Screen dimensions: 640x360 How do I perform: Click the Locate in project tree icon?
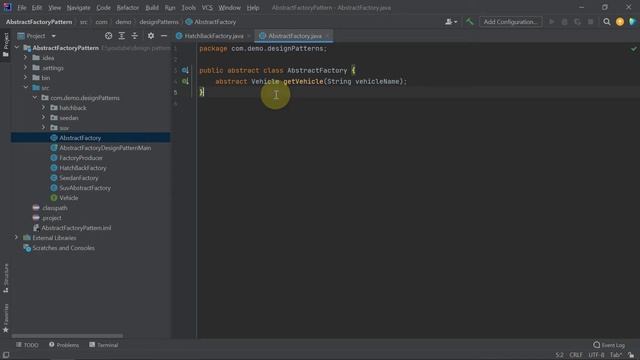(x=108, y=36)
